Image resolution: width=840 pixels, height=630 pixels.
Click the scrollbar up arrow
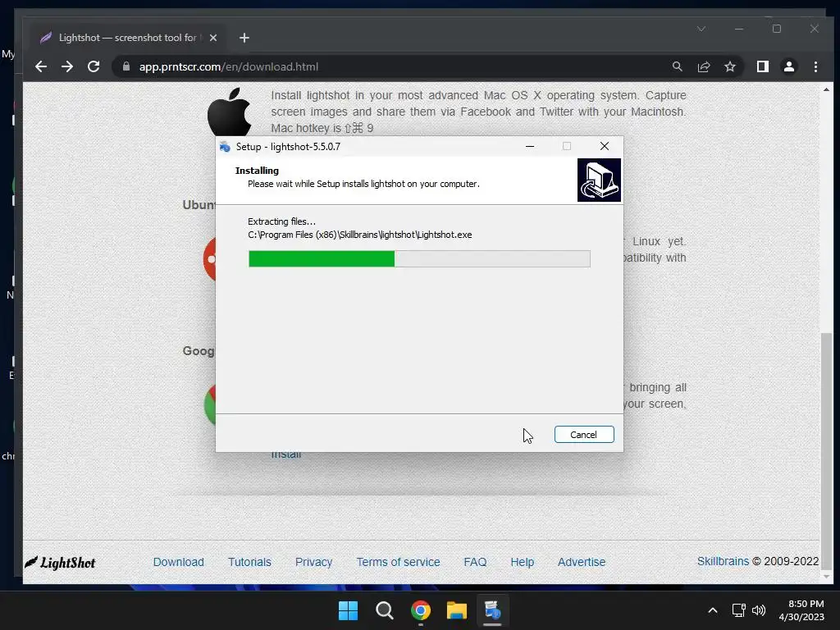(827, 89)
